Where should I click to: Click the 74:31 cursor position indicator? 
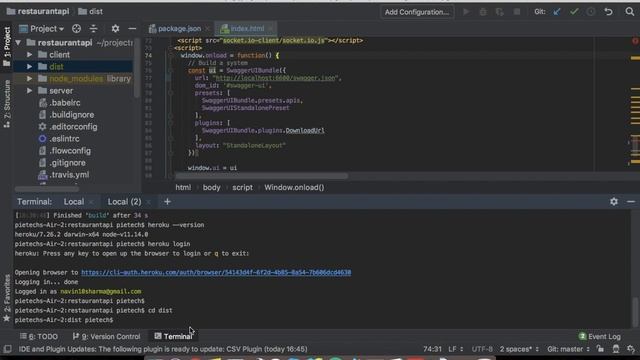(432, 349)
